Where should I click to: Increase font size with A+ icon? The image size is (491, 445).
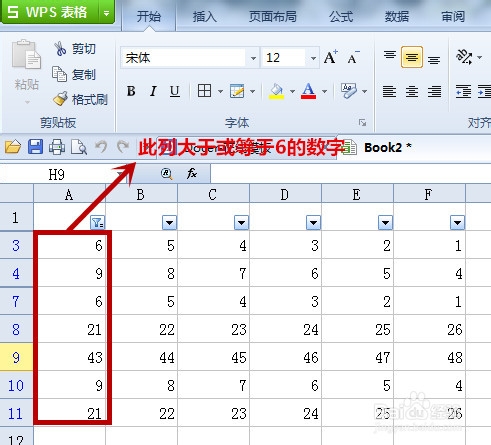[331, 57]
